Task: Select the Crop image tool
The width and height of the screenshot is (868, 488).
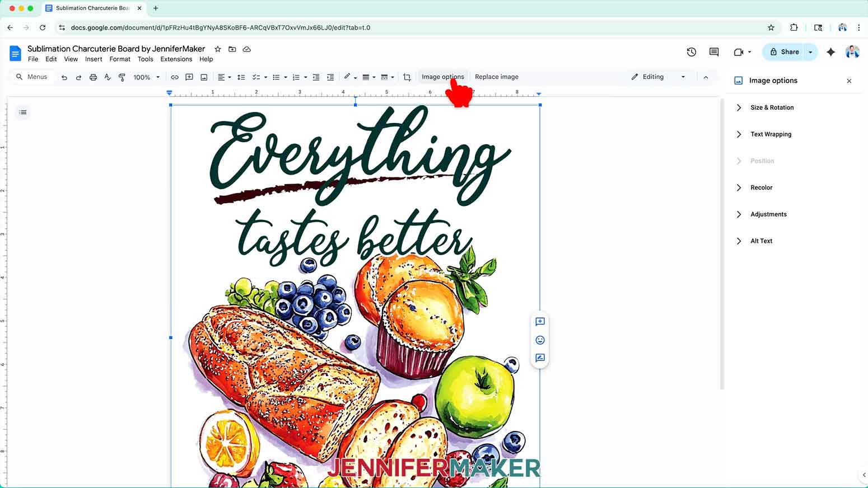Action: tap(407, 77)
